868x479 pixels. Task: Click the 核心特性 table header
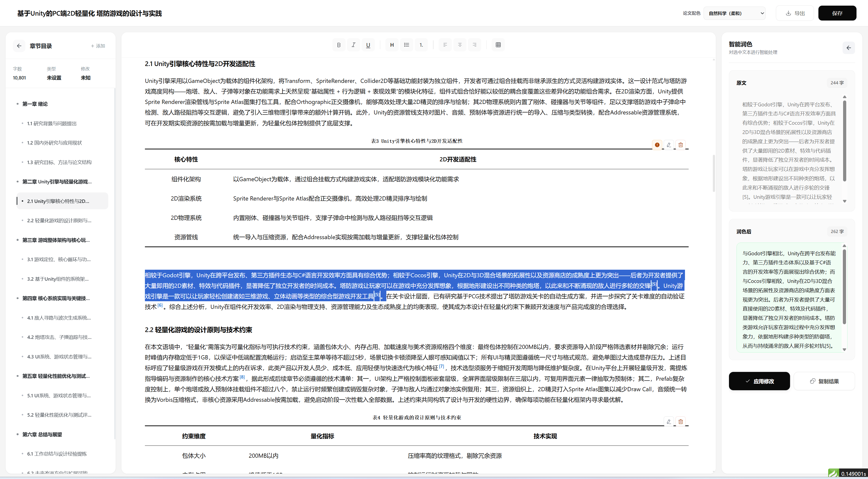[186, 159]
